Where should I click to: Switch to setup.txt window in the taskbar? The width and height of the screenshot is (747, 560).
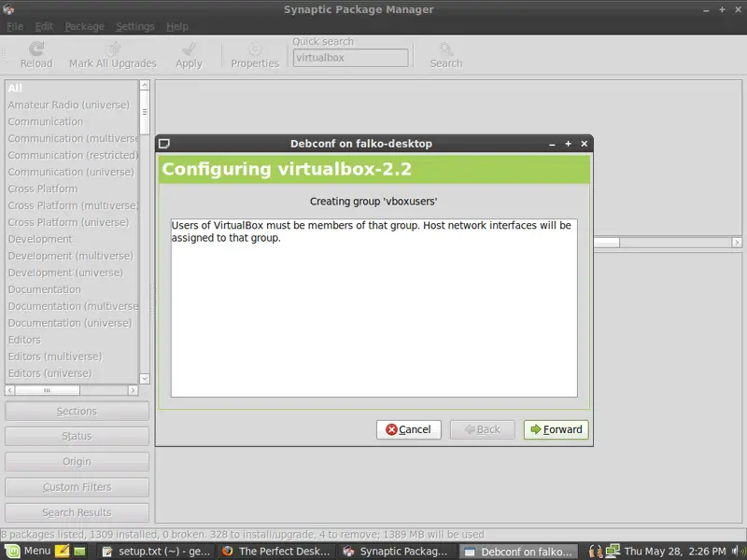(155, 551)
